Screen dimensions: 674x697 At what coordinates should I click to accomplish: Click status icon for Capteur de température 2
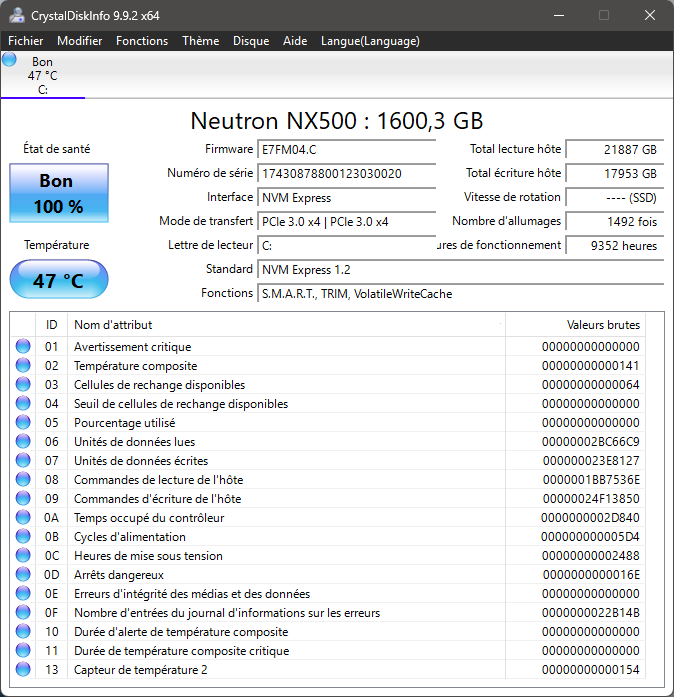pos(23,669)
